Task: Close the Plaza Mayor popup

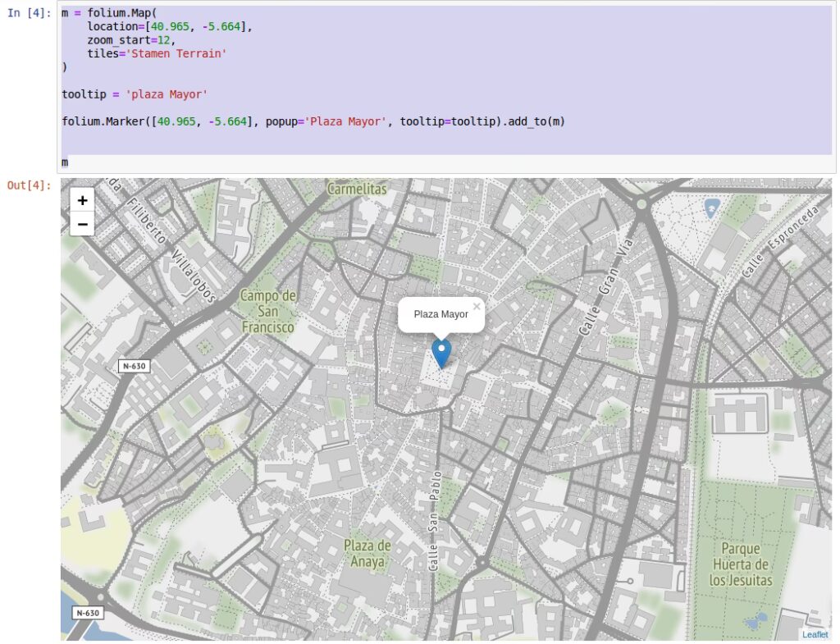Action: (x=476, y=306)
